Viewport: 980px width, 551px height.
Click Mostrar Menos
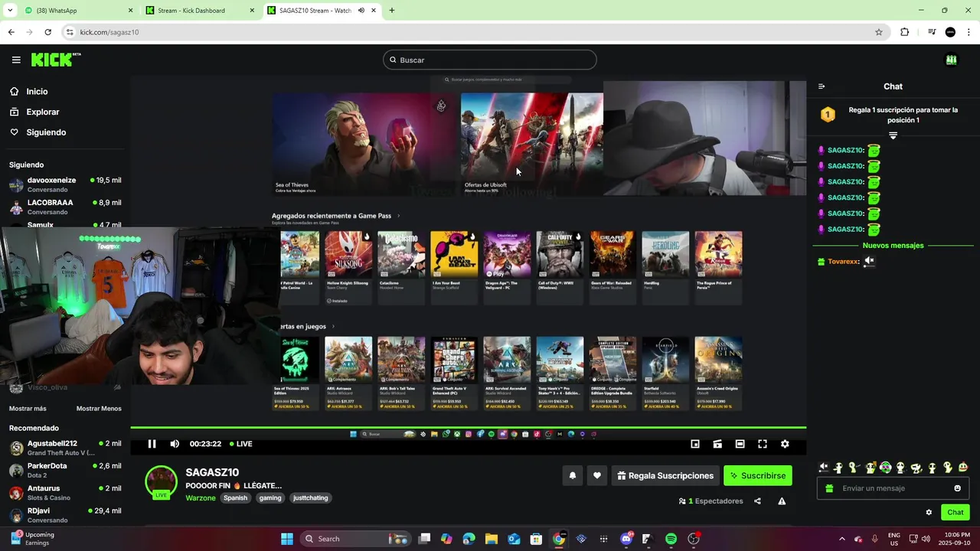click(99, 409)
